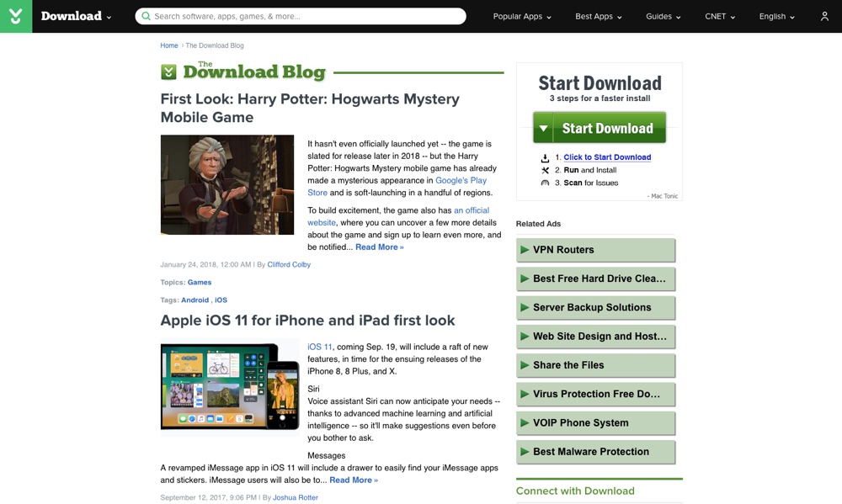
Task: Click the tools icon beside Run and Install
Action: click(545, 170)
